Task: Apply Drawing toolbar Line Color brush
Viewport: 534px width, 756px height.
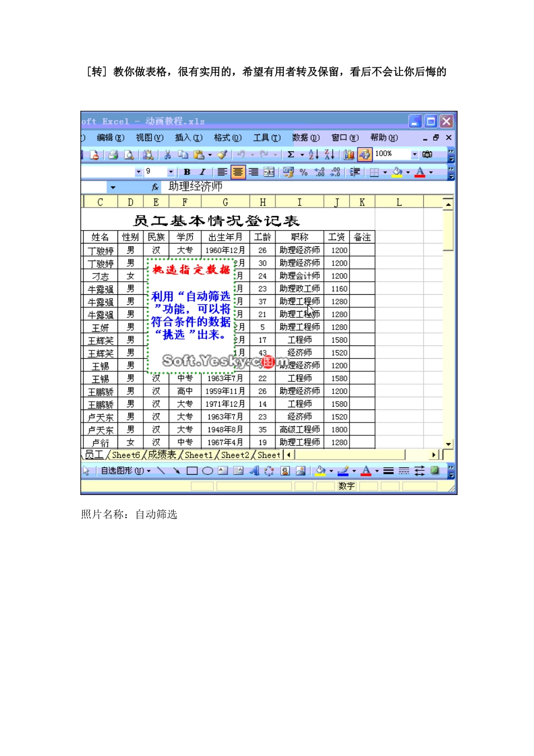Action: click(x=343, y=471)
